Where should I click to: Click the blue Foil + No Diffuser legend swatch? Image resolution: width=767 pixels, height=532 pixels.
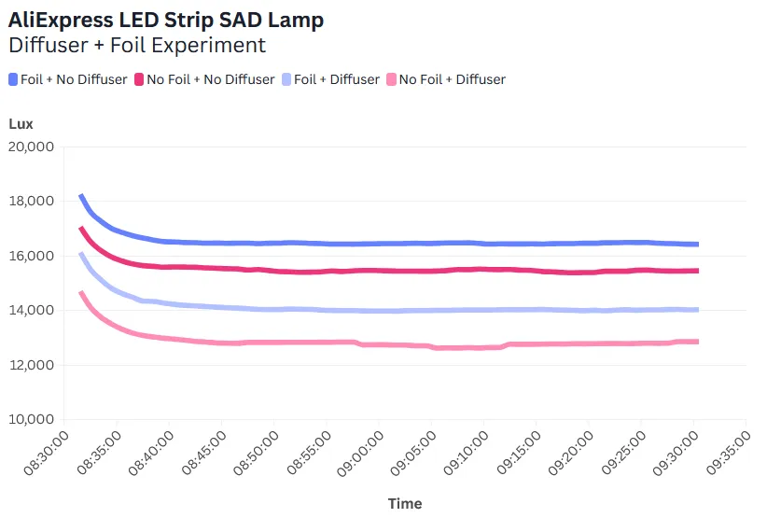pos(13,79)
